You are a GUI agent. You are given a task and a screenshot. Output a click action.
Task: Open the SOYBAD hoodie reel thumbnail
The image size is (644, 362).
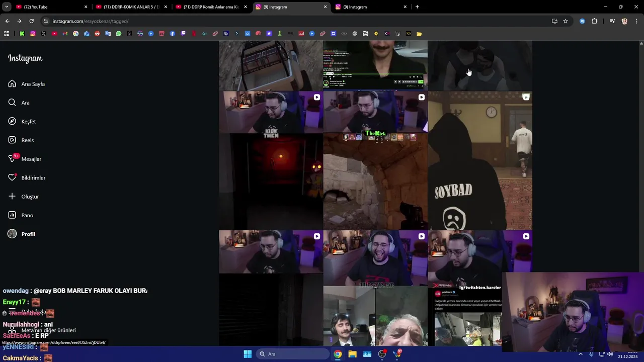(480, 160)
